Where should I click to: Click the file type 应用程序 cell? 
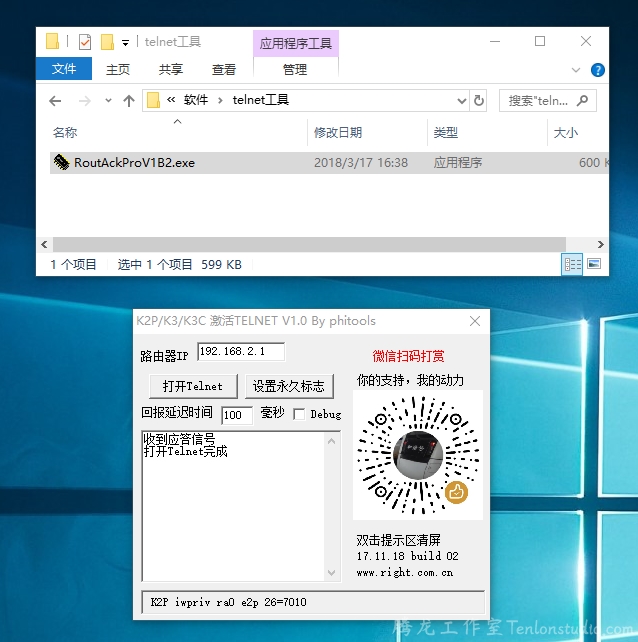[x=457, y=163]
